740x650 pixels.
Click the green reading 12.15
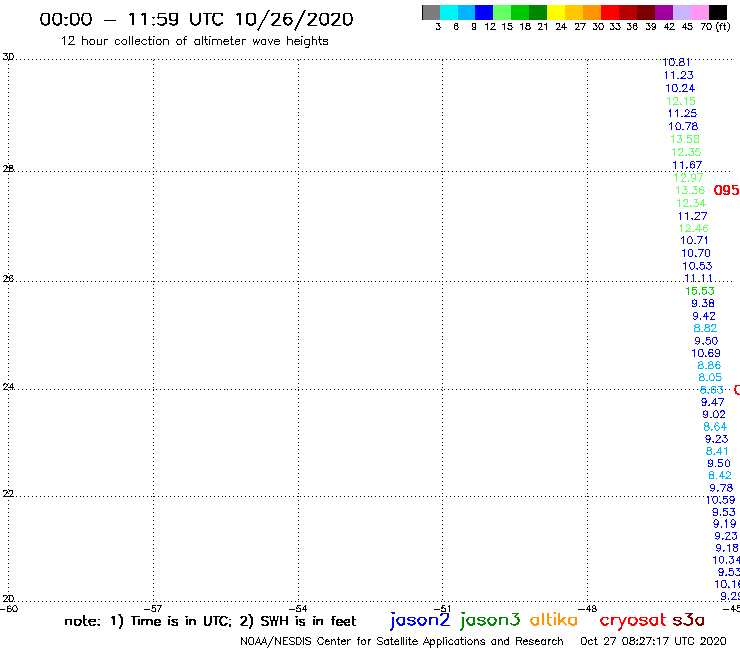681,101
